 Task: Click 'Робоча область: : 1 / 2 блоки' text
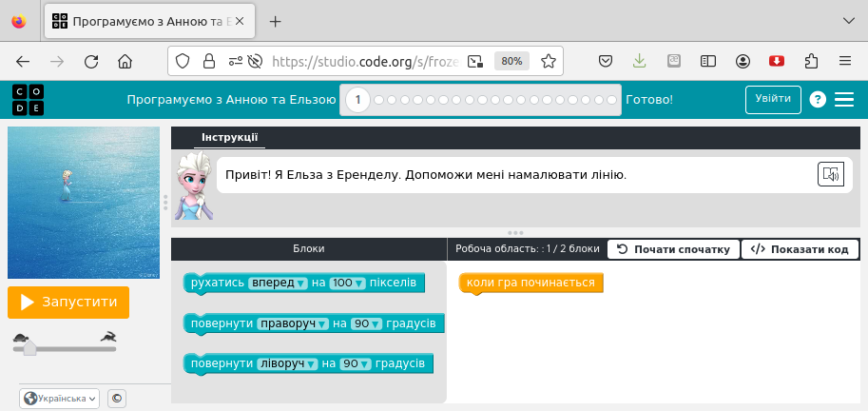coord(528,249)
